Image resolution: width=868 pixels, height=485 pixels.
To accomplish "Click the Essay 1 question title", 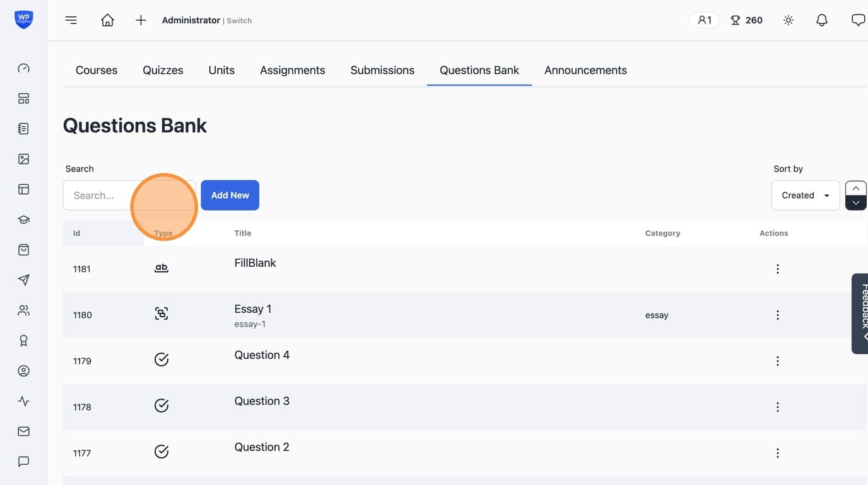I will click(x=253, y=309).
